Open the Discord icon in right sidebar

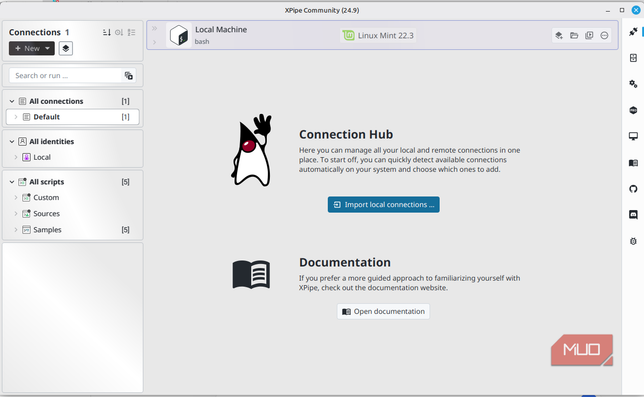[x=633, y=215]
